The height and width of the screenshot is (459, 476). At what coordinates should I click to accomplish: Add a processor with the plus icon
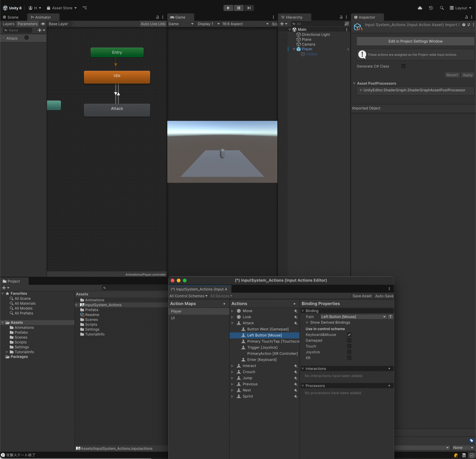point(389,386)
